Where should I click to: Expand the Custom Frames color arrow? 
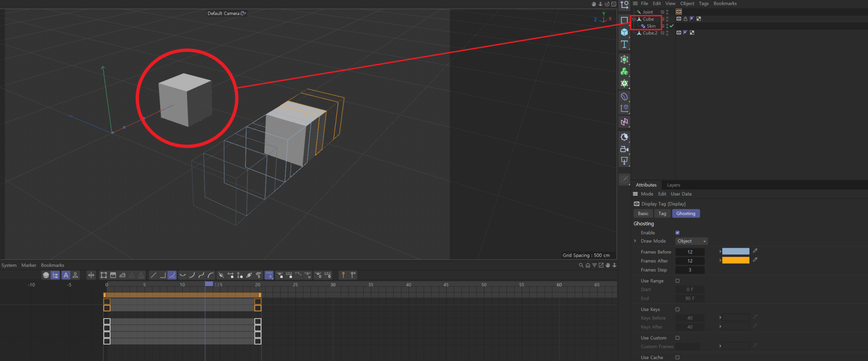pyautogui.click(x=720, y=346)
